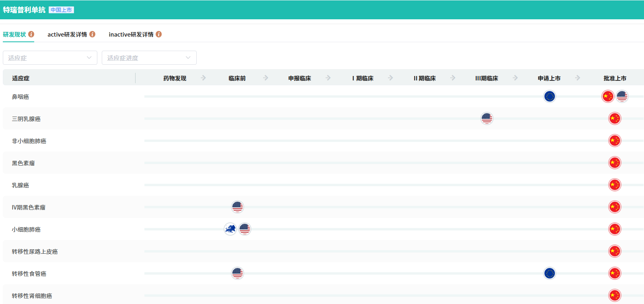Click the 鼻咽癌 indication label

coord(21,97)
